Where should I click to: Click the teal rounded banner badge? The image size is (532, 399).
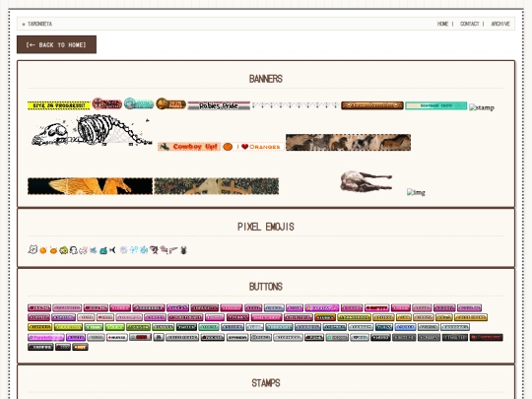coord(139,103)
